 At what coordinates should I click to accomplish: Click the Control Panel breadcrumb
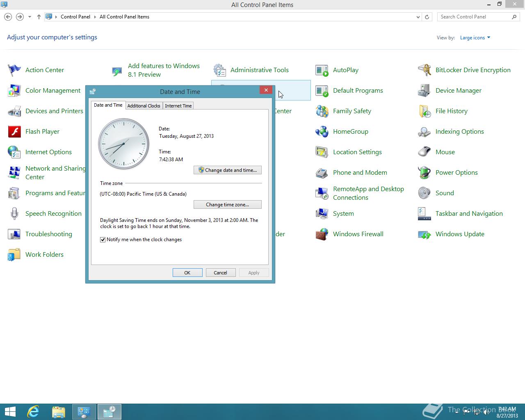point(75,17)
